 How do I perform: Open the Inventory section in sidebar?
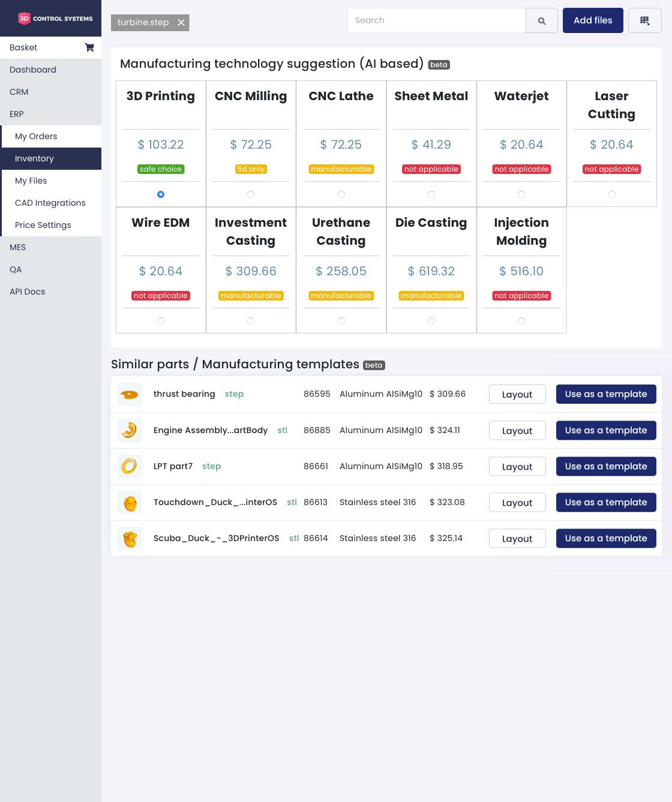pos(34,158)
